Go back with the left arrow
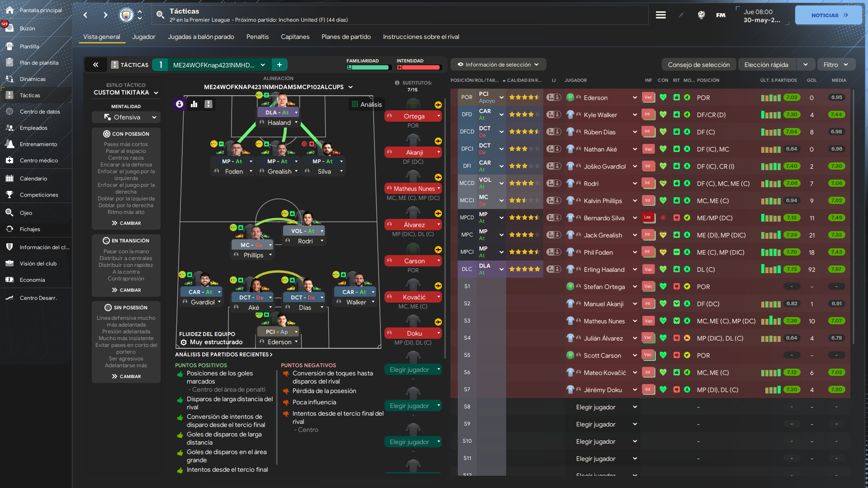Image resolution: width=868 pixels, height=488 pixels. coord(85,15)
